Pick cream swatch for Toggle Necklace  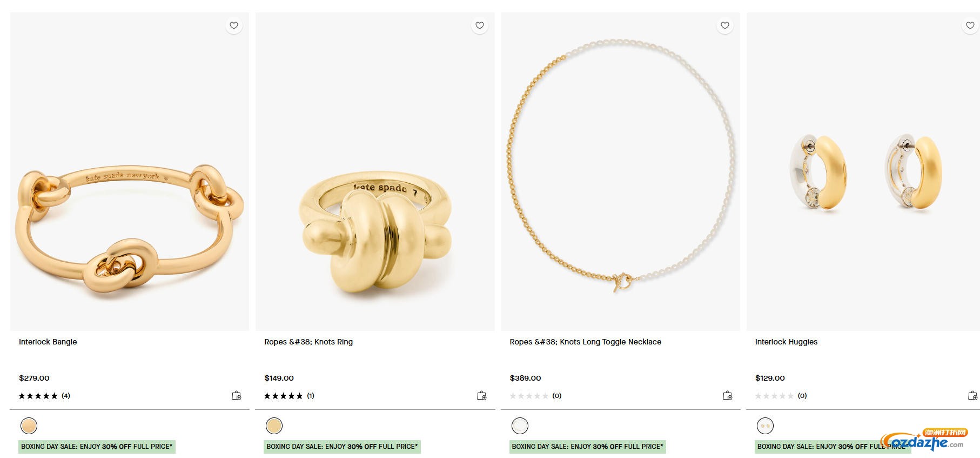coord(520,426)
